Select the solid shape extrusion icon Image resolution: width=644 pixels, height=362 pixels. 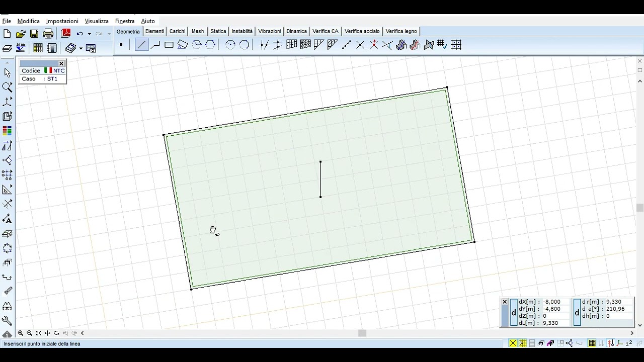coord(401,45)
